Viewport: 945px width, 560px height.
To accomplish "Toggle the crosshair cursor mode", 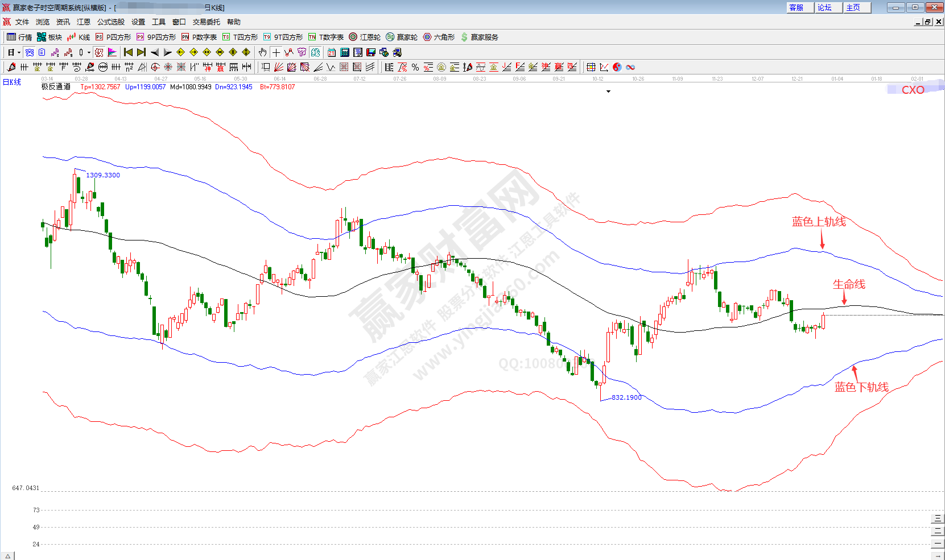I will click(276, 52).
